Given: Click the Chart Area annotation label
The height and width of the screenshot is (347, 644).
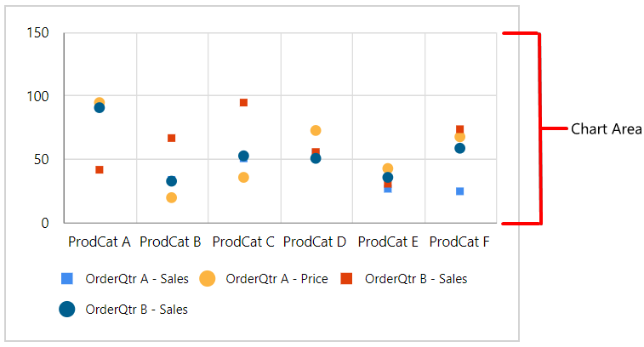Looking at the screenshot, I should coord(607,129).
